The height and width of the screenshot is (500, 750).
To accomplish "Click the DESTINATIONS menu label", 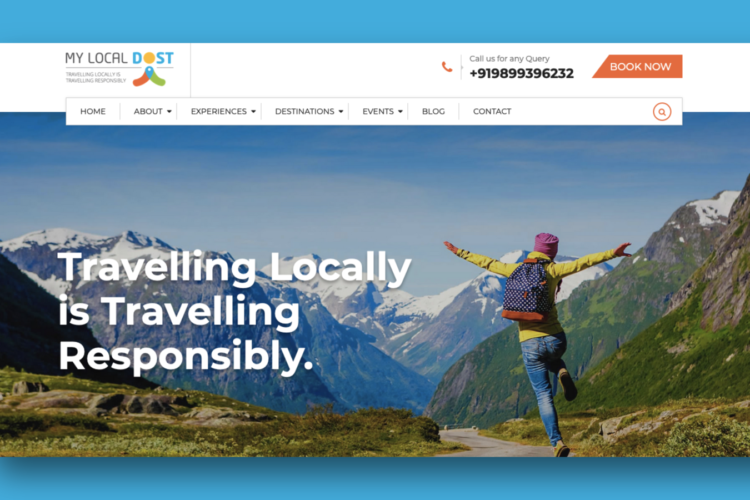I will 305,111.
